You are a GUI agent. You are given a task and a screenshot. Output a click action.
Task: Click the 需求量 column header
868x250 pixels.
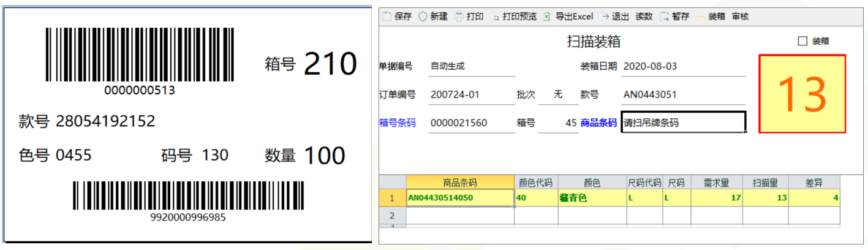point(717,183)
